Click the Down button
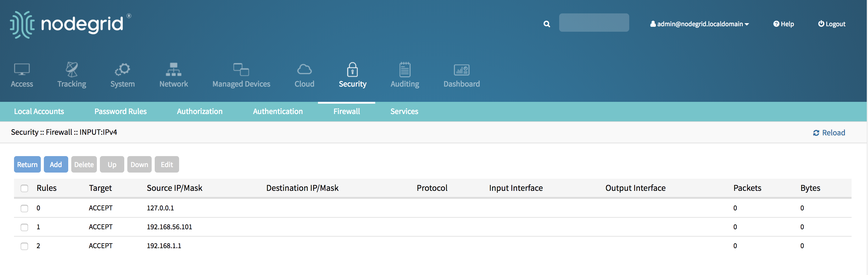This screenshot has width=868, height=275. click(139, 164)
